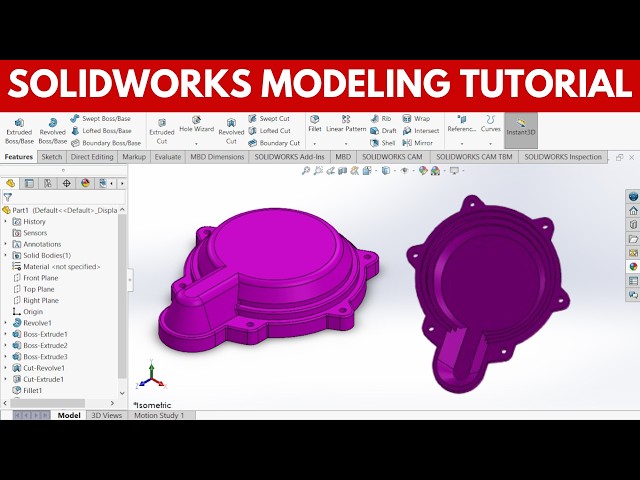This screenshot has width=640, height=480.
Task: Open the Motion Study 1 tab
Action: coord(159,415)
